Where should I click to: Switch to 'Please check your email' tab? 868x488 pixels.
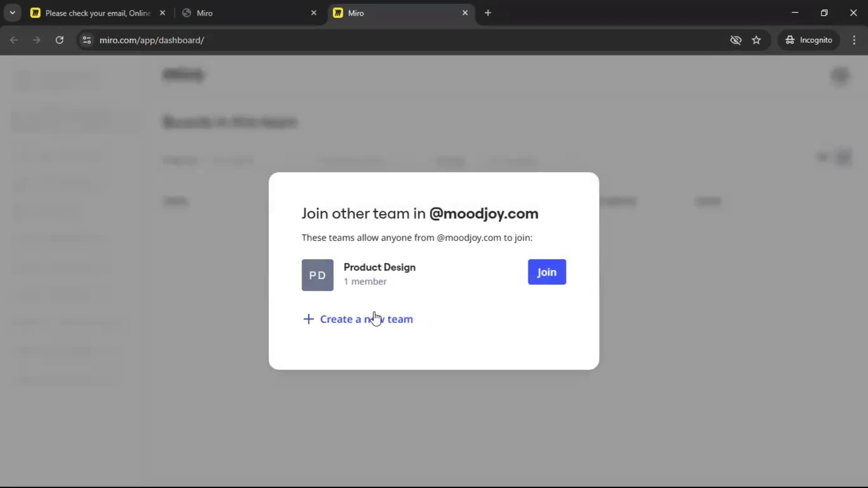pos(98,13)
